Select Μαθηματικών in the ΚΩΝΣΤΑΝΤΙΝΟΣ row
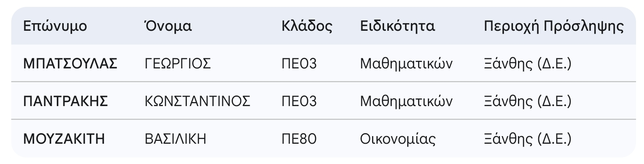Image resolution: width=644 pixels, height=164 pixels. point(406,101)
